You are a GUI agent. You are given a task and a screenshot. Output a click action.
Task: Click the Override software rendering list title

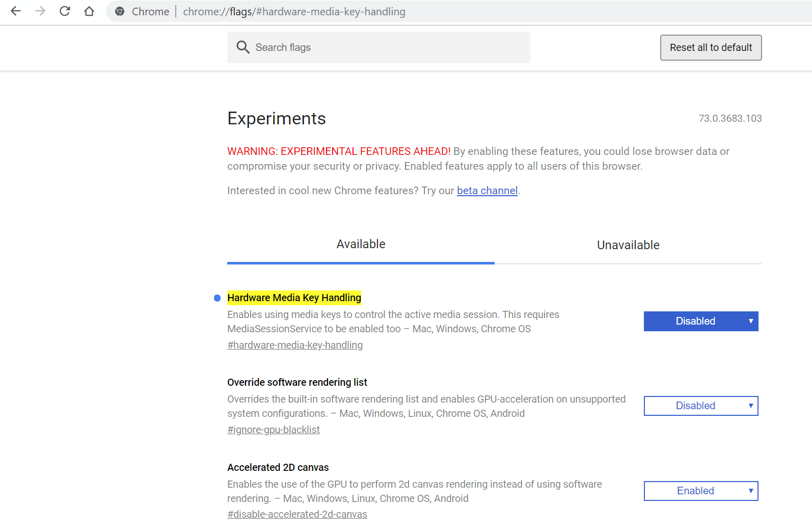click(297, 382)
